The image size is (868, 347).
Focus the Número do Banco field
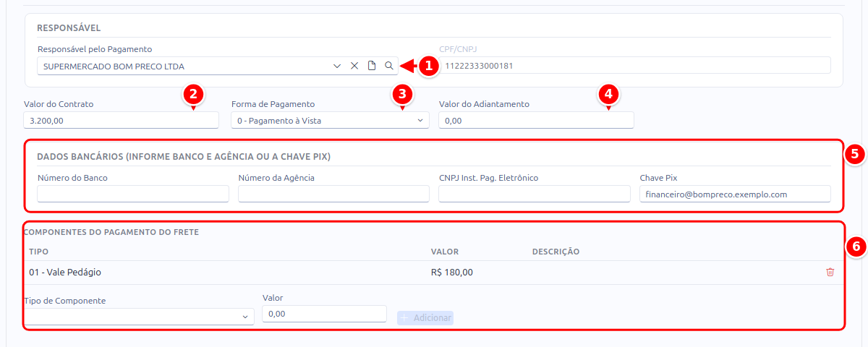[x=133, y=194]
